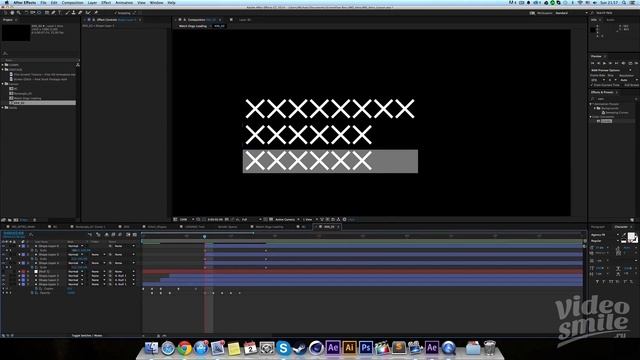Expand last folder in Project panel

(x=2, y=108)
